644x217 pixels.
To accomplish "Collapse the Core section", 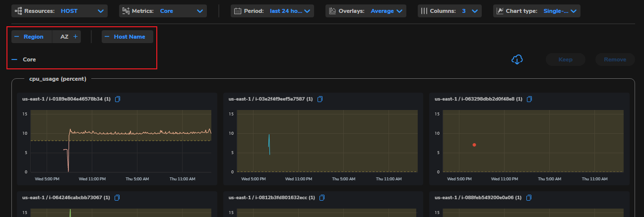I will 15,59.
